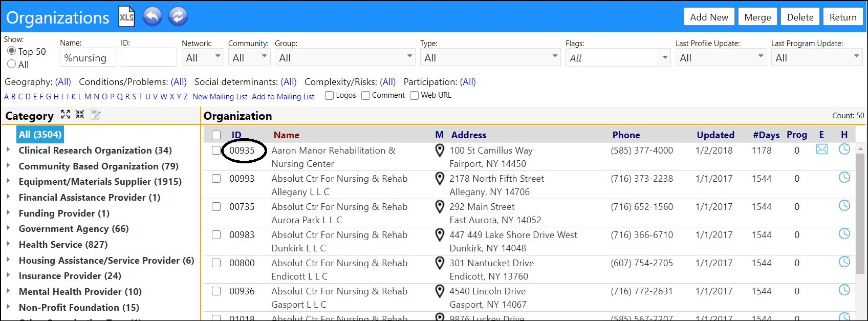This screenshot has height=321, width=868.
Task: Check the select-all header checkbox
Action: point(216,135)
